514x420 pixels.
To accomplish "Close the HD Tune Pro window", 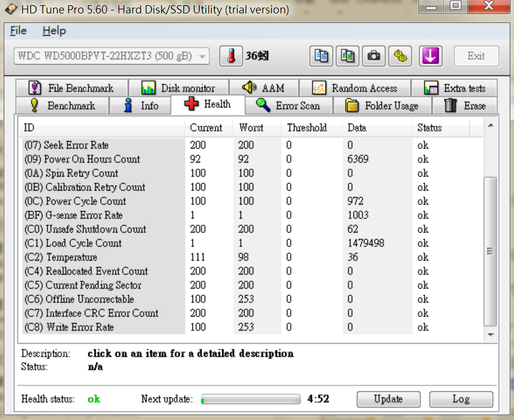I will [x=489, y=6].
